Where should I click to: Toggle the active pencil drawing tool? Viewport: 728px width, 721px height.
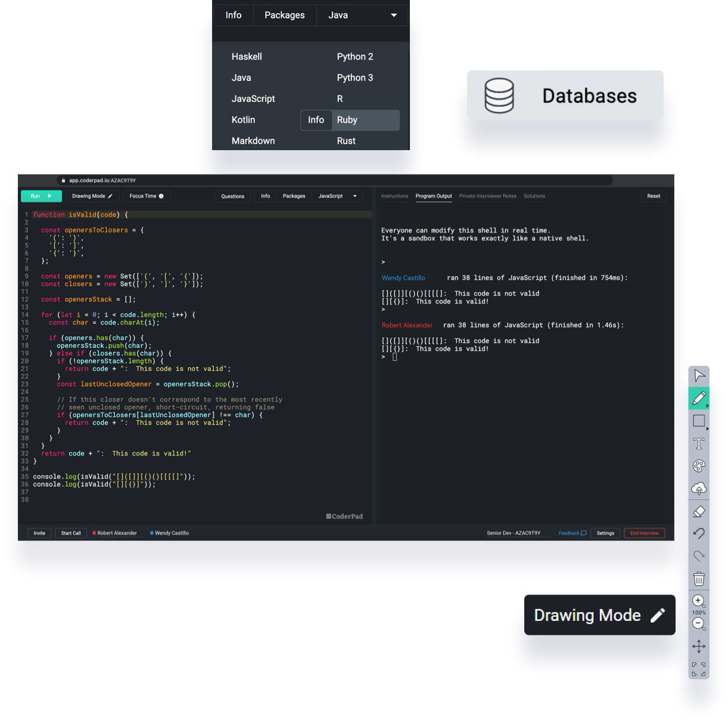[x=699, y=398]
